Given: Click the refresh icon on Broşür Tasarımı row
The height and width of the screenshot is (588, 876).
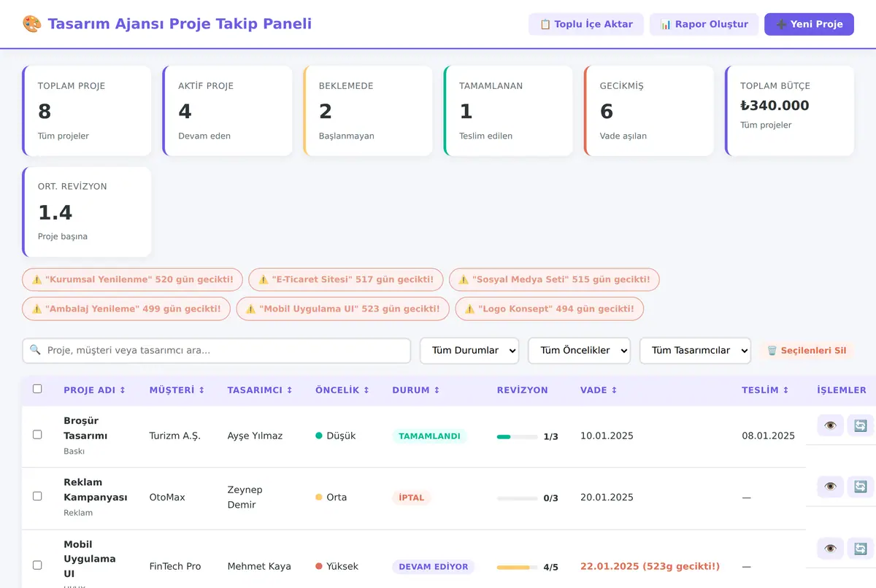Looking at the screenshot, I should click(x=861, y=425).
